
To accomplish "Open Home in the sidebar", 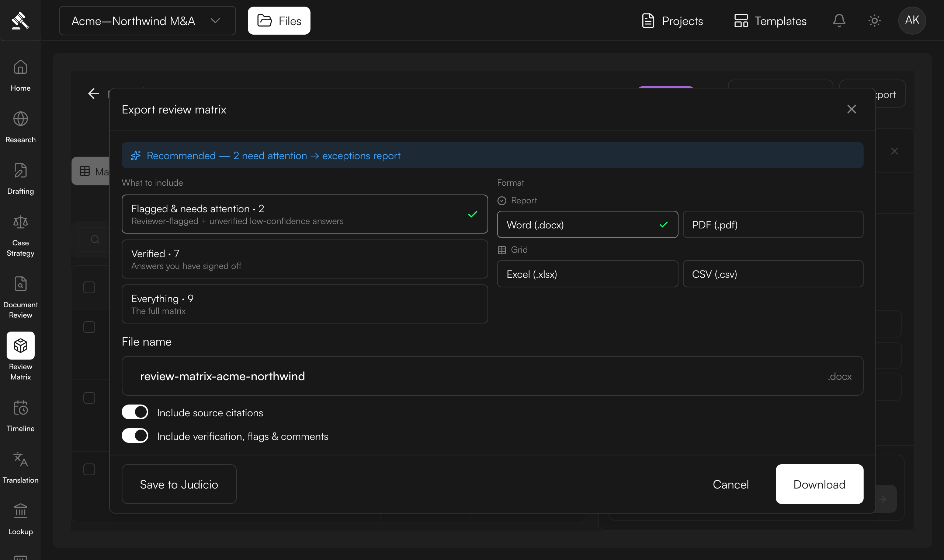I will 20,76.
